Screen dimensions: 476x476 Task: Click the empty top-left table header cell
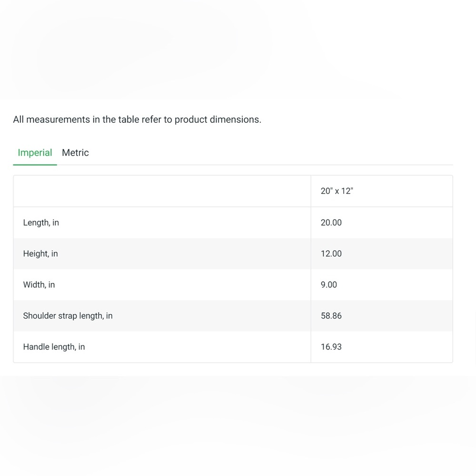tap(162, 191)
